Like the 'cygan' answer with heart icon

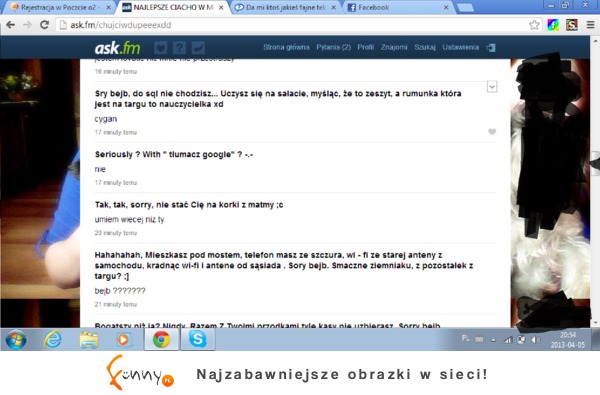492,132
